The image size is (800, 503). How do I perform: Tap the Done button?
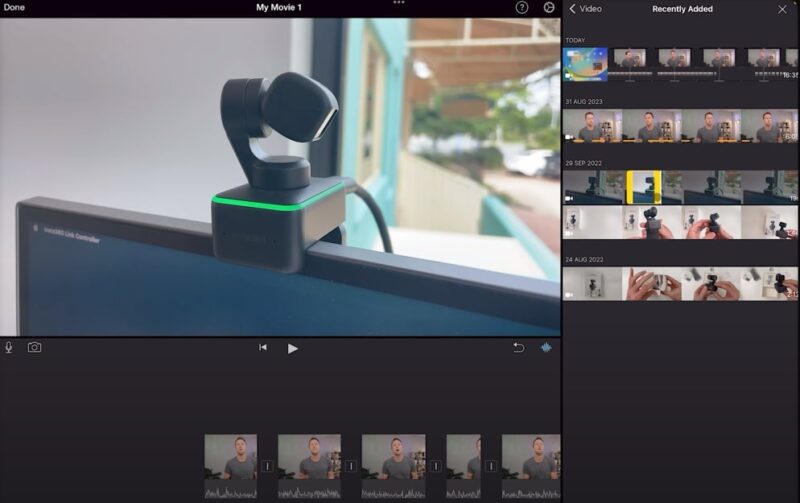tap(14, 8)
